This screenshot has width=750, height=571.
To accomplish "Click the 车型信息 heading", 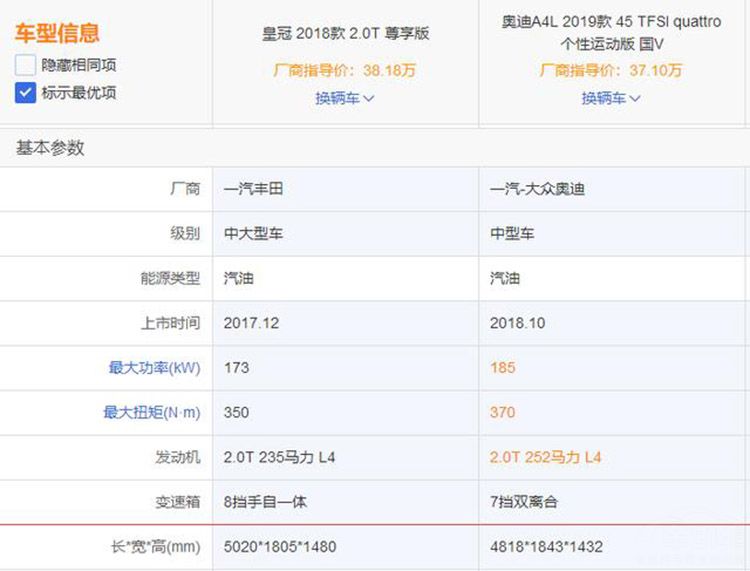I will pyautogui.click(x=57, y=33).
